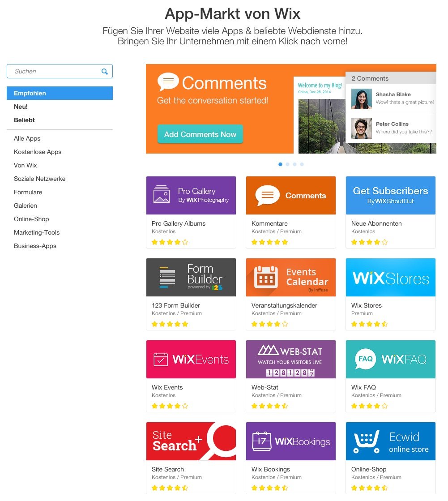The image size is (448, 501).
Task: Go to the second banner slide dot
Action: (x=287, y=164)
